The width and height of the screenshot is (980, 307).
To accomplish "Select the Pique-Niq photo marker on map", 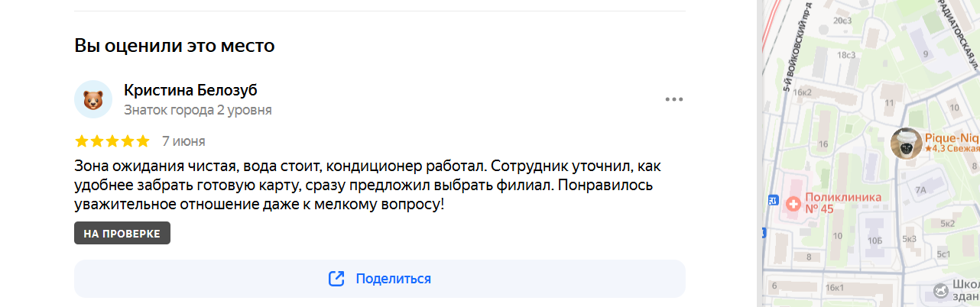I will [907, 144].
